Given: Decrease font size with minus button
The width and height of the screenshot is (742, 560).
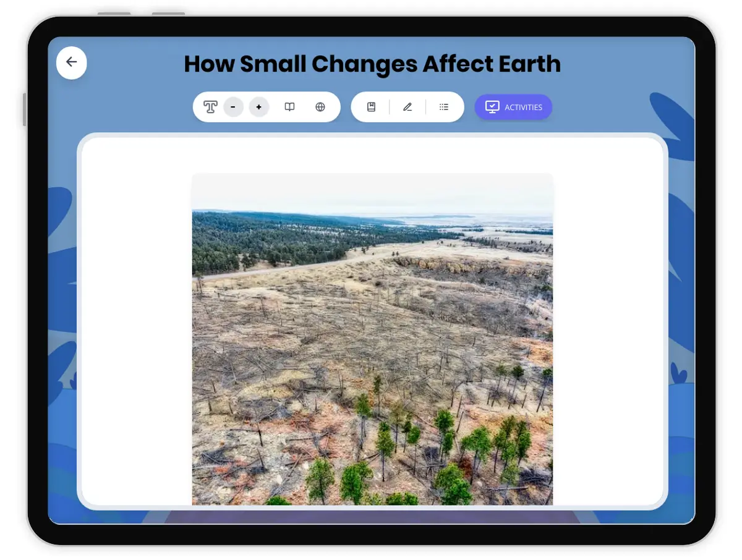Looking at the screenshot, I should point(233,107).
